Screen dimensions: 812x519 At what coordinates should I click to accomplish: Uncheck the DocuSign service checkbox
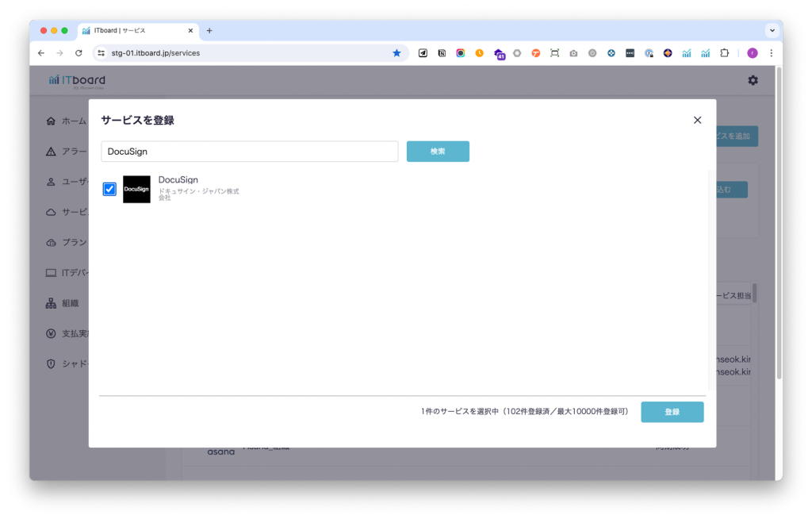109,189
